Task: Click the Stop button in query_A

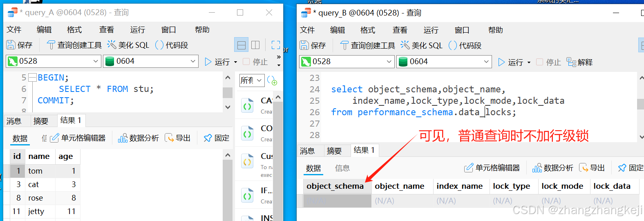Action: 255,62
